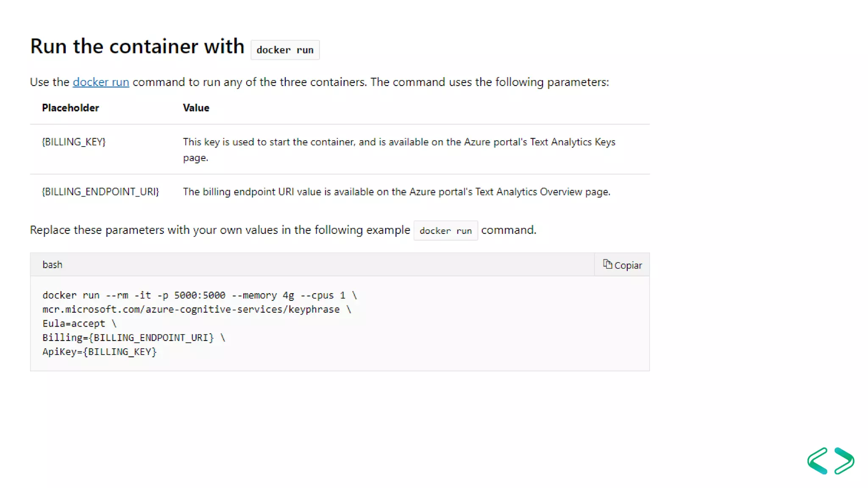Click the Value column header
868x488 pixels.
point(196,108)
